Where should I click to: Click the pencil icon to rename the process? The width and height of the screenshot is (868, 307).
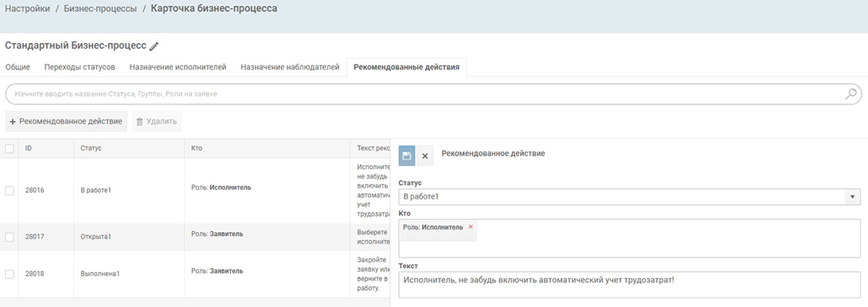(x=154, y=46)
